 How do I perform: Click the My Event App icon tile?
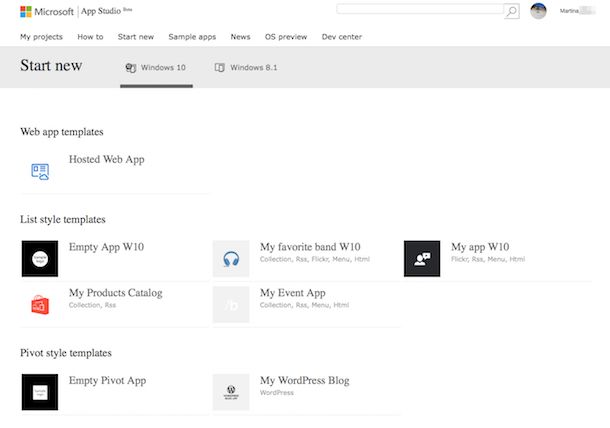tap(231, 305)
